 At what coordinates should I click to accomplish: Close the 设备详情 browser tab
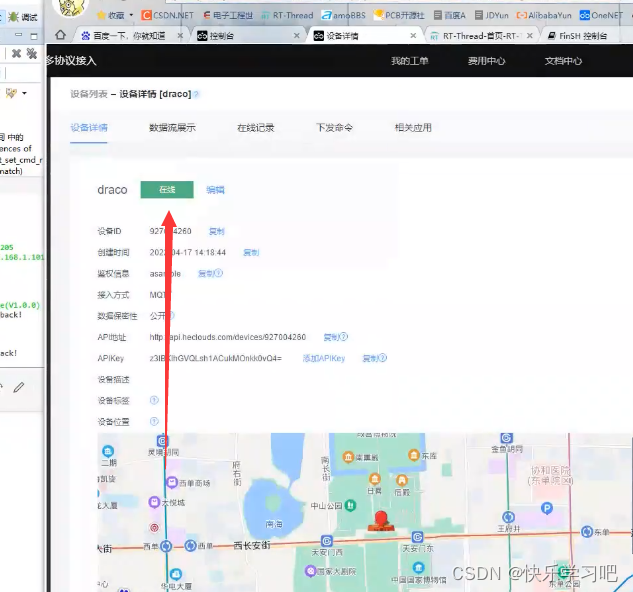click(x=413, y=36)
